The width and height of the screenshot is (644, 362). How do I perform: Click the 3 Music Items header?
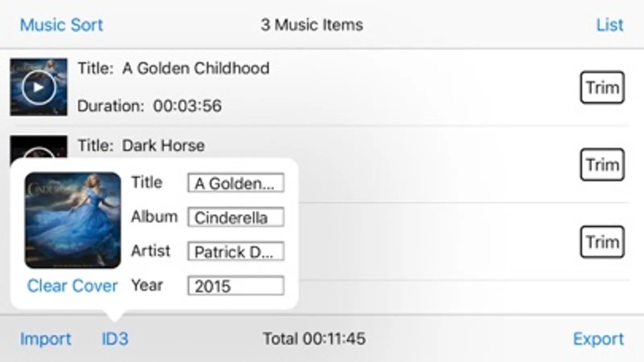[x=312, y=25]
